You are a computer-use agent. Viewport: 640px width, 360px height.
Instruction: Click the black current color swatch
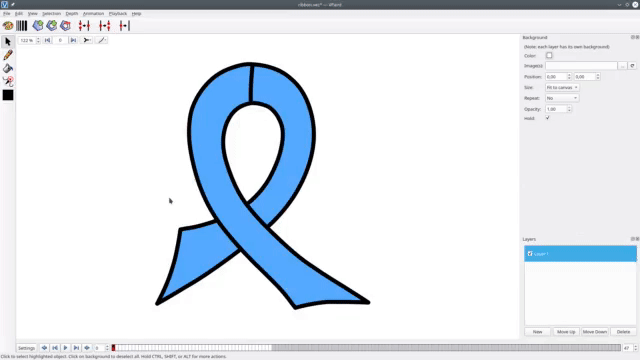(x=8, y=95)
